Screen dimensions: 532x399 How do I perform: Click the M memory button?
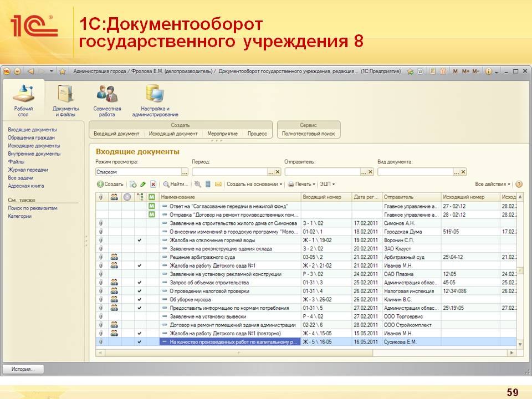(x=456, y=71)
